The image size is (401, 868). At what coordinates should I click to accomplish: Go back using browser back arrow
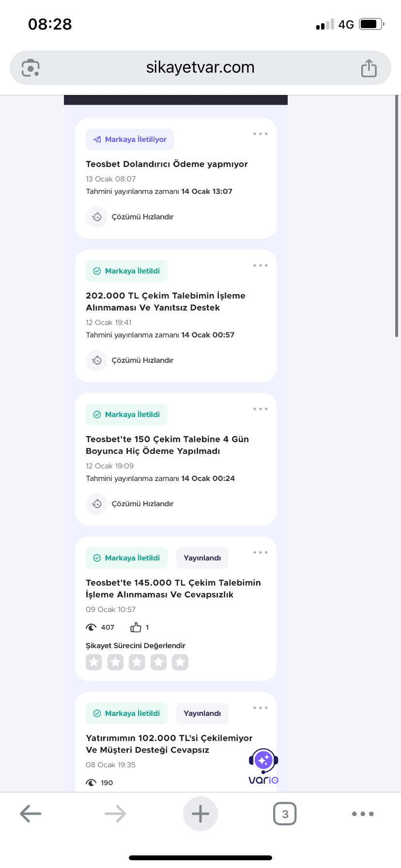[31, 814]
